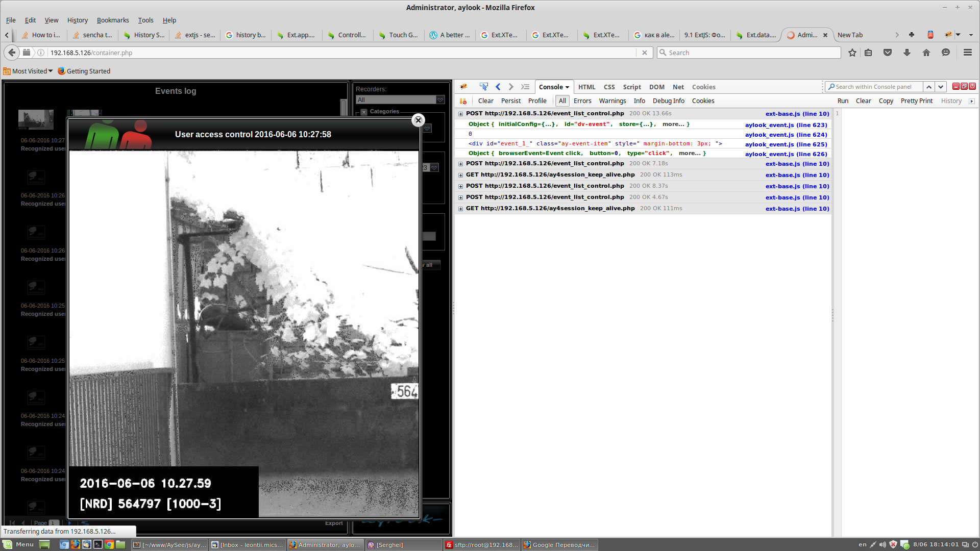Bookmark this page with star icon
Viewport: 980px width, 551px height.
(x=852, y=53)
